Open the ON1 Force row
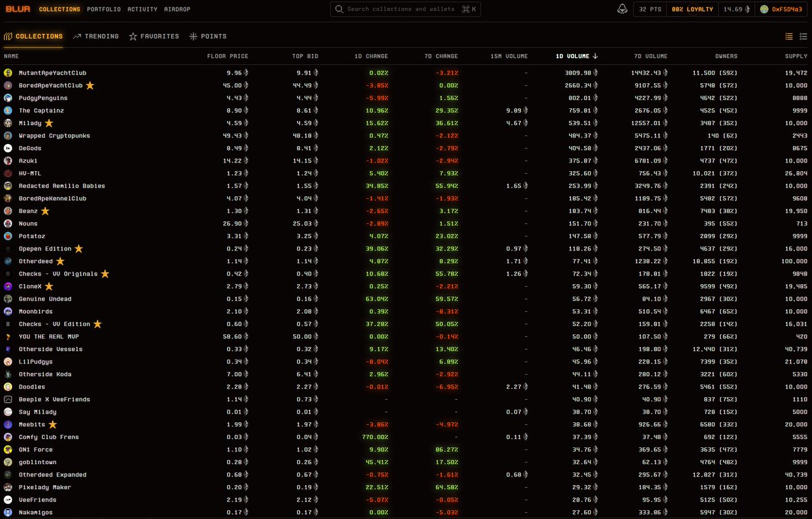The width and height of the screenshot is (812, 519). point(406,449)
